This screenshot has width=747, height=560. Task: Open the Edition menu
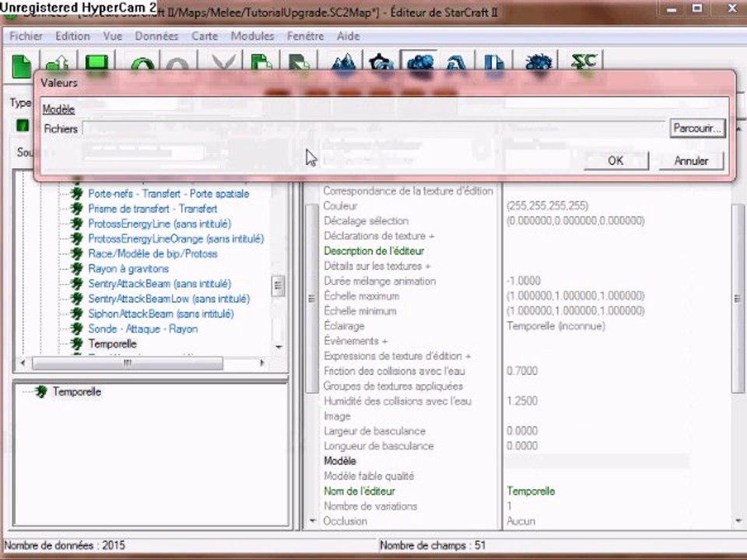[72, 37]
